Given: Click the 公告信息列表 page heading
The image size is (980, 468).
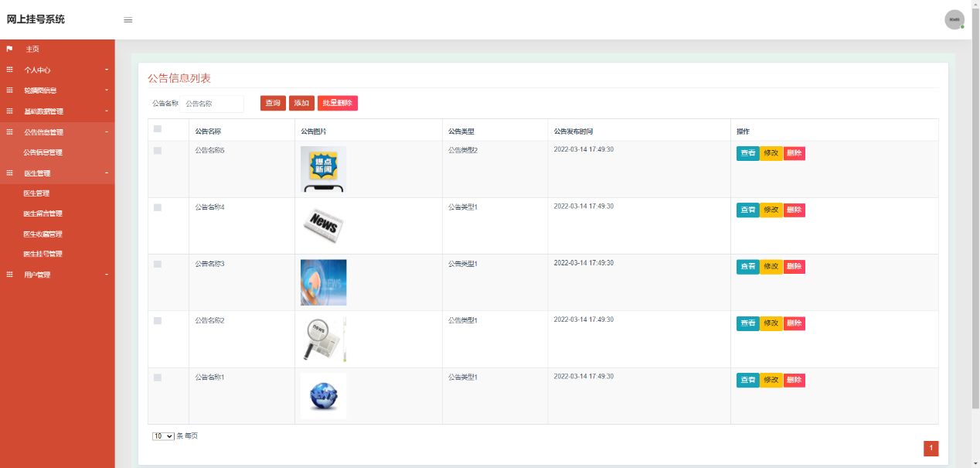Looking at the screenshot, I should coord(179,78).
